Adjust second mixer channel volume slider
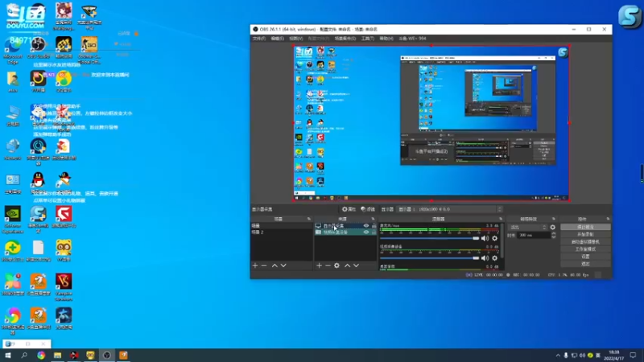The width and height of the screenshot is (644, 362). pos(430,258)
